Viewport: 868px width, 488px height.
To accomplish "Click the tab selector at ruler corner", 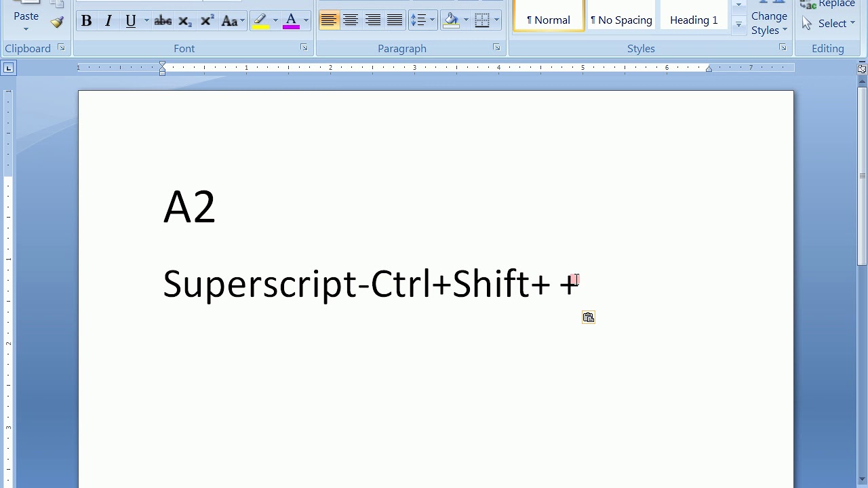I will pyautogui.click(x=9, y=68).
